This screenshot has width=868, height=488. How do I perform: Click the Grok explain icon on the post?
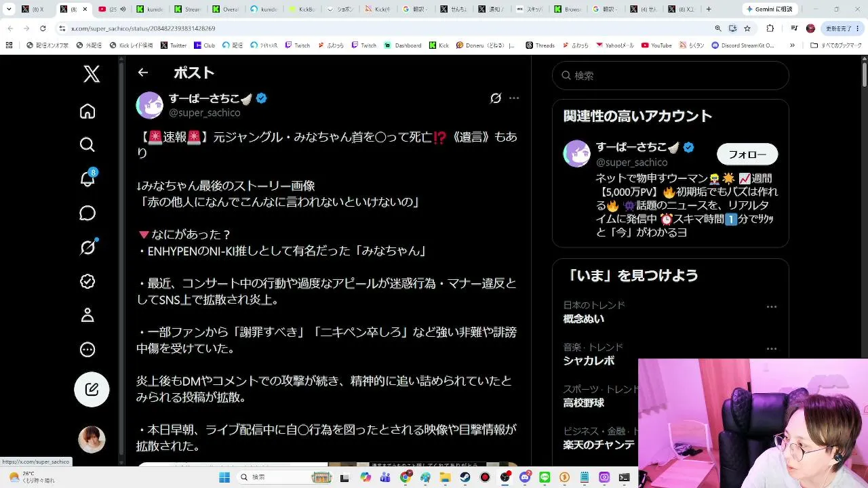(x=496, y=98)
